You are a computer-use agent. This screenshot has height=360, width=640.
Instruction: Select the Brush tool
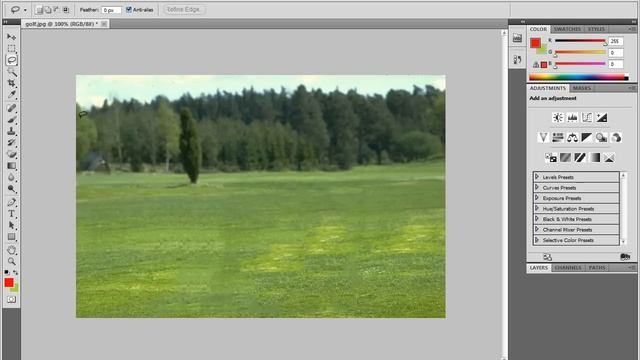pos(11,120)
